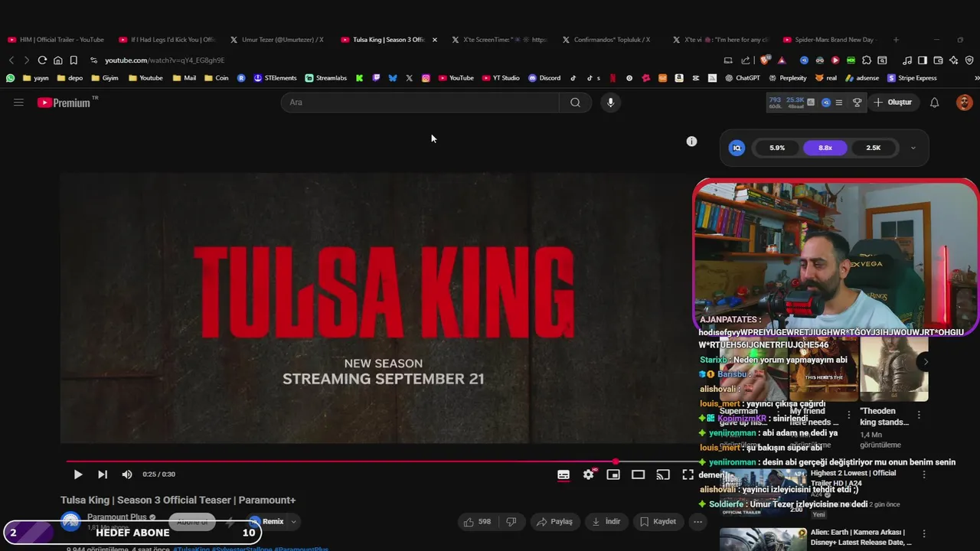Open Brave shields icon in address bar
This screenshot has height=551, width=980.
click(x=764, y=60)
